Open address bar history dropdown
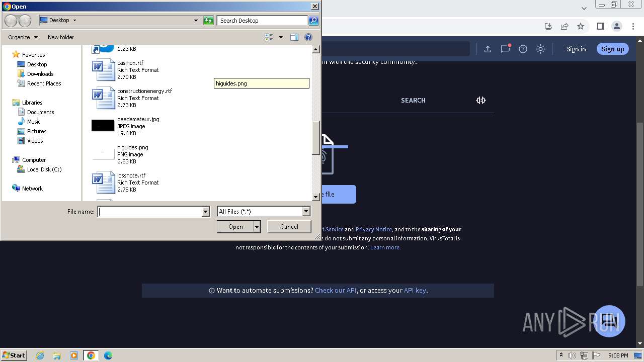 196,21
